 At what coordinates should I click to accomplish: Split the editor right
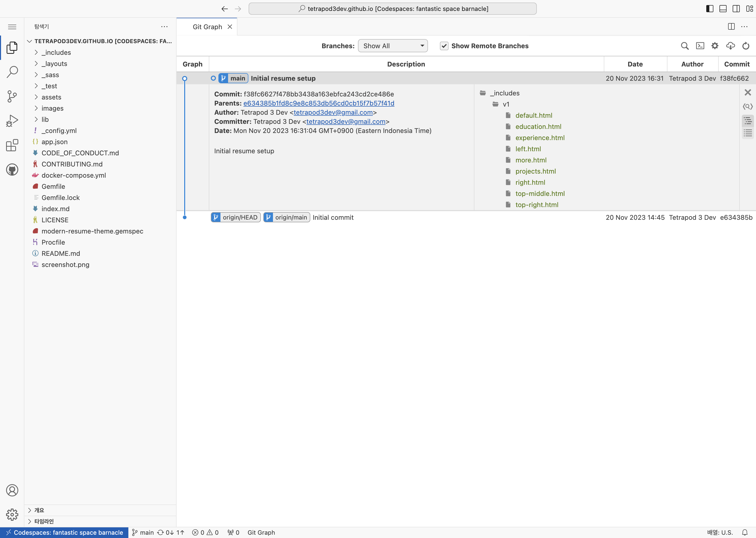pyautogui.click(x=731, y=26)
